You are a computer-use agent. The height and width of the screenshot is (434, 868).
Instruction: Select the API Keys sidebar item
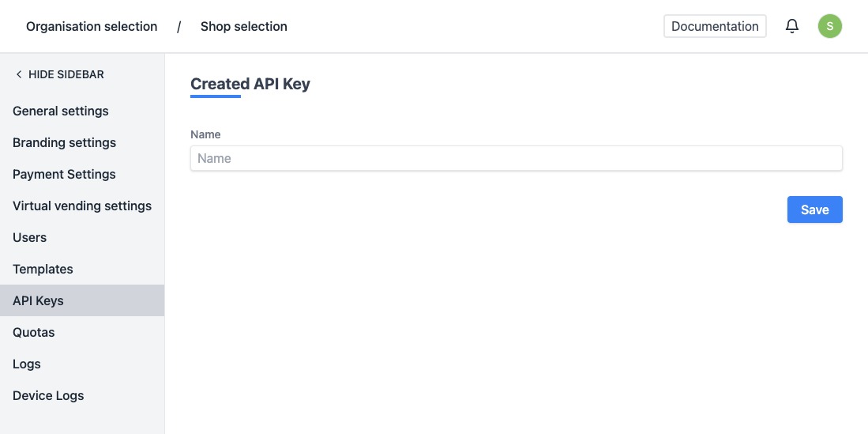tap(38, 300)
